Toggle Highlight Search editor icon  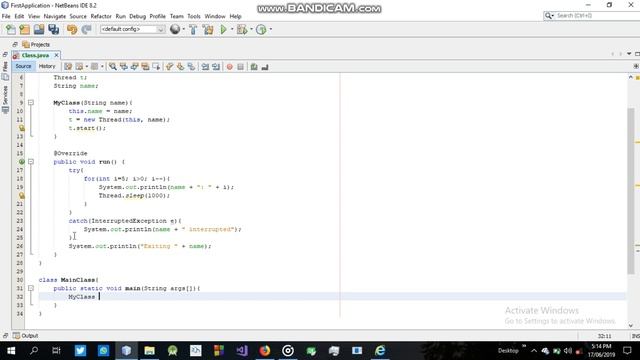click(145, 67)
